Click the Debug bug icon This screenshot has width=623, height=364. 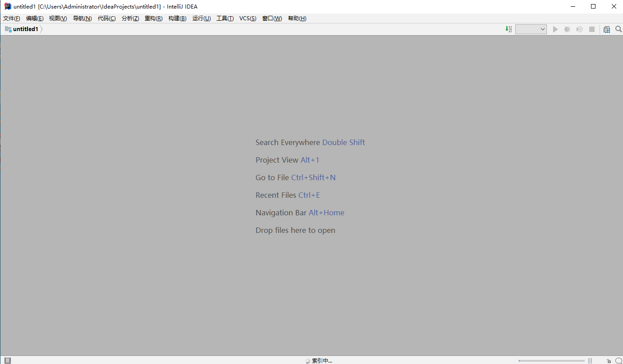pyautogui.click(x=567, y=29)
